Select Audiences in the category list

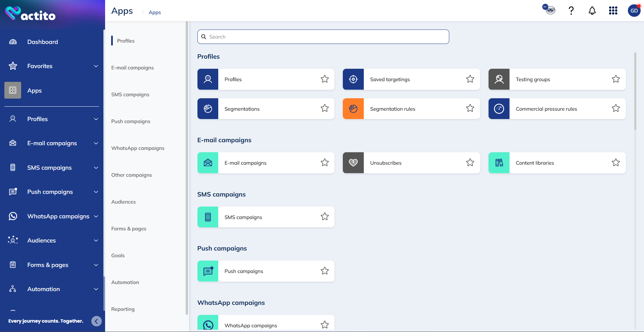pyautogui.click(x=124, y=202)
